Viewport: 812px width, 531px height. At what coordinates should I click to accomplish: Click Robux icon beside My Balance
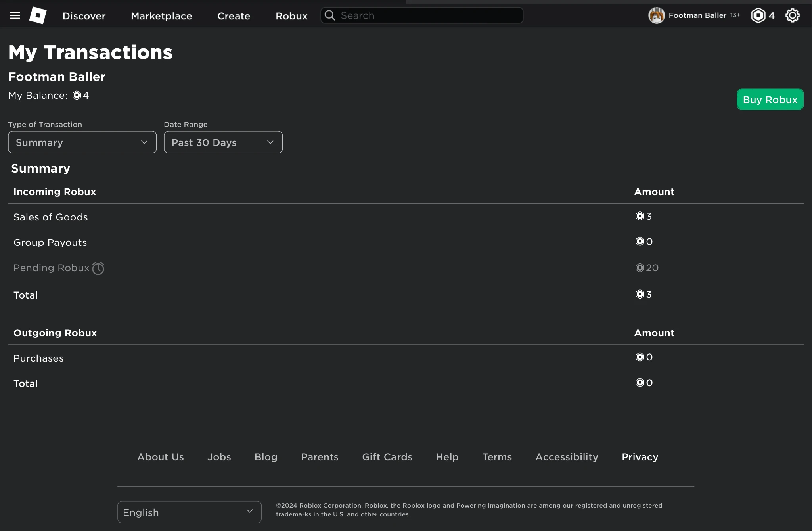click(x=77, y=96)
